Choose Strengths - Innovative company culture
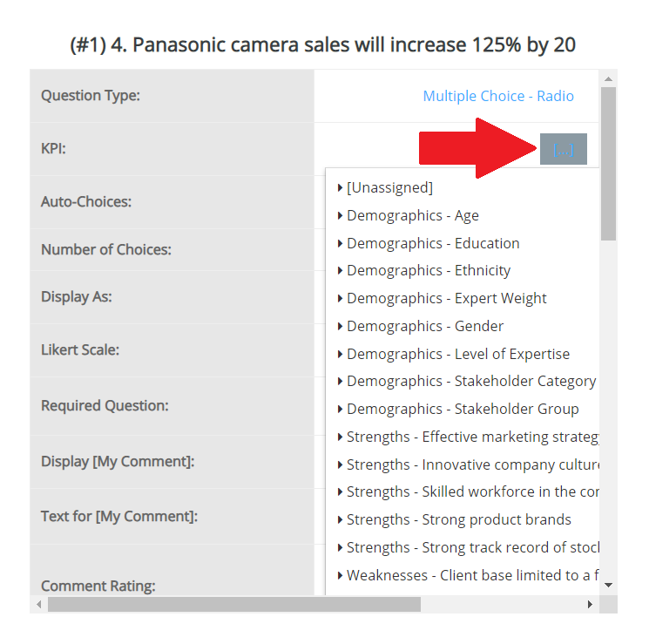The width and height of the screenshot is (649, 644). coord(470,464)
